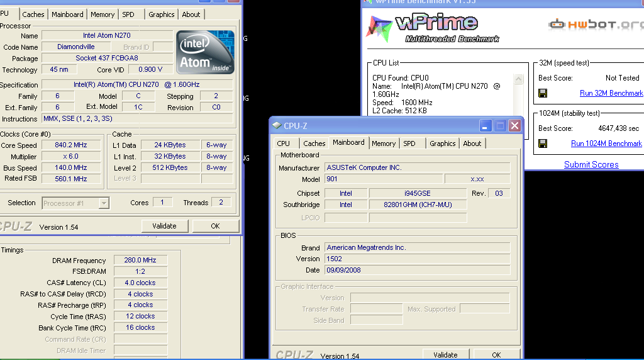The height and width of the screenshot is (360, 644).
Task: Open About tab in left CPU-Z window
Action: tap(191, 14)
